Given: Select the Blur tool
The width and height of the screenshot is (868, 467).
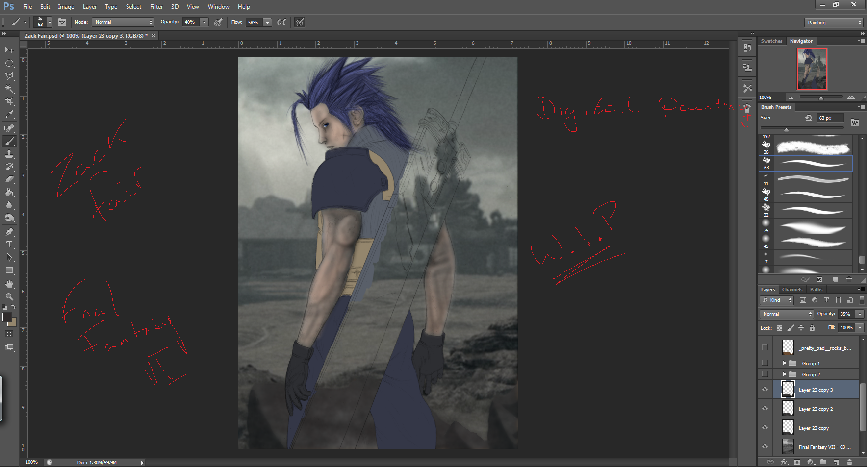Looking at the screenshot, I should coord(9,205).
